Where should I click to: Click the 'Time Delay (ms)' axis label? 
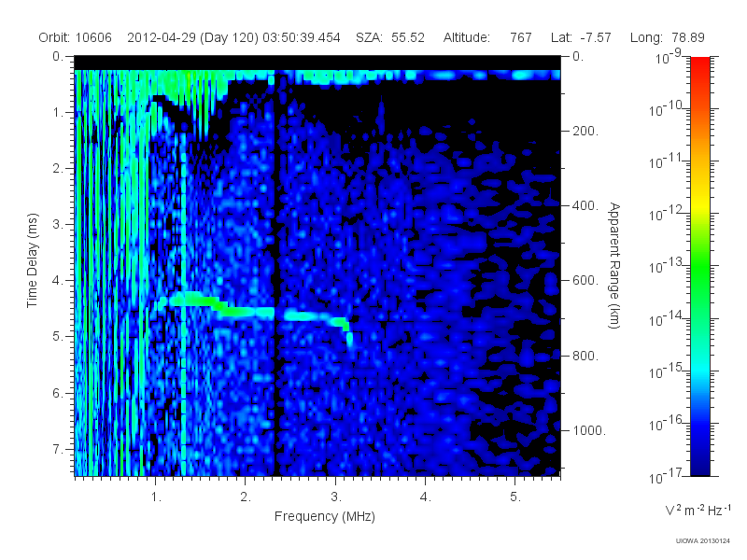(x=32, y=260)
